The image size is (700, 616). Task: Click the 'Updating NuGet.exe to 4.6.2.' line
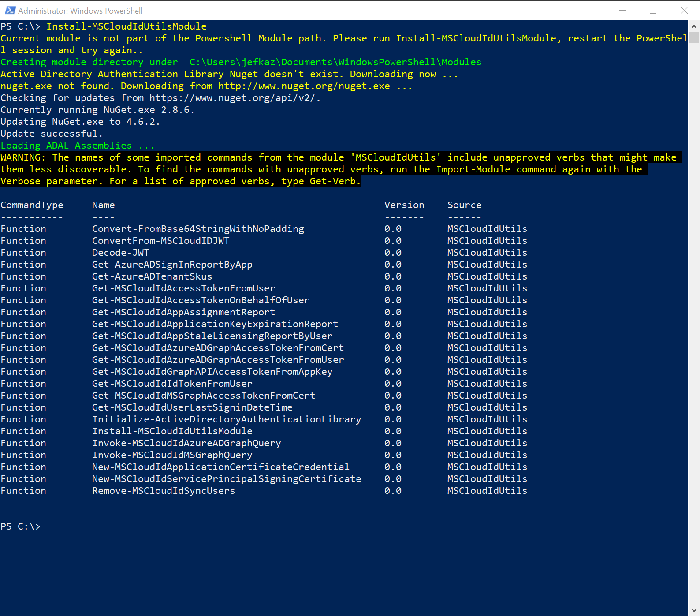(x=80, y=122)
